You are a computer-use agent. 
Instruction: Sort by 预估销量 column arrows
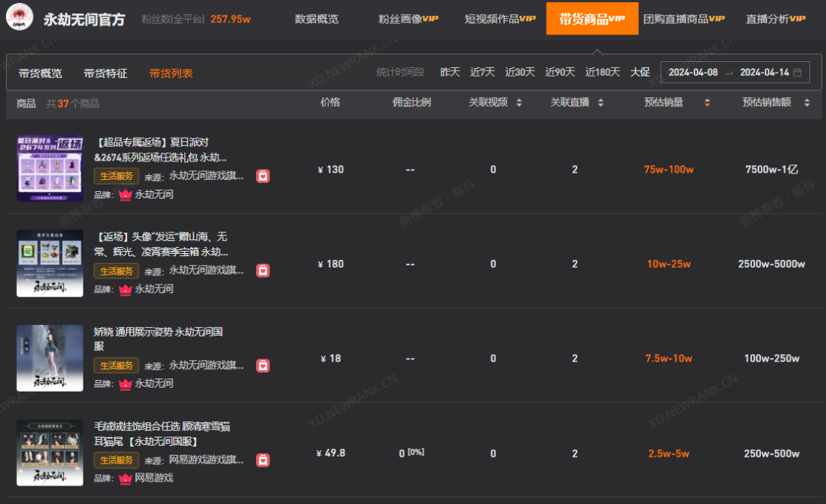click(x=707, y=102)
